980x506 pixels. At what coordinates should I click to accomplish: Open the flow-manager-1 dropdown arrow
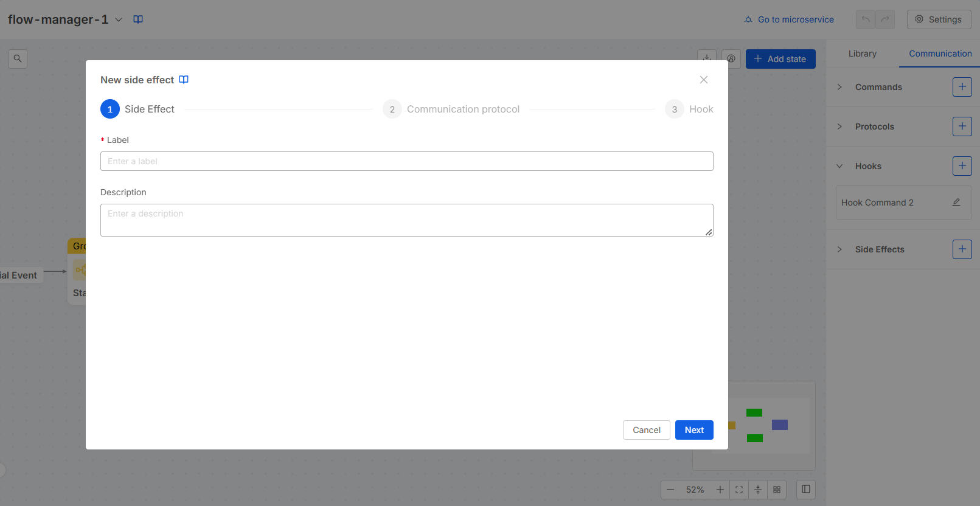coord(119,19)
